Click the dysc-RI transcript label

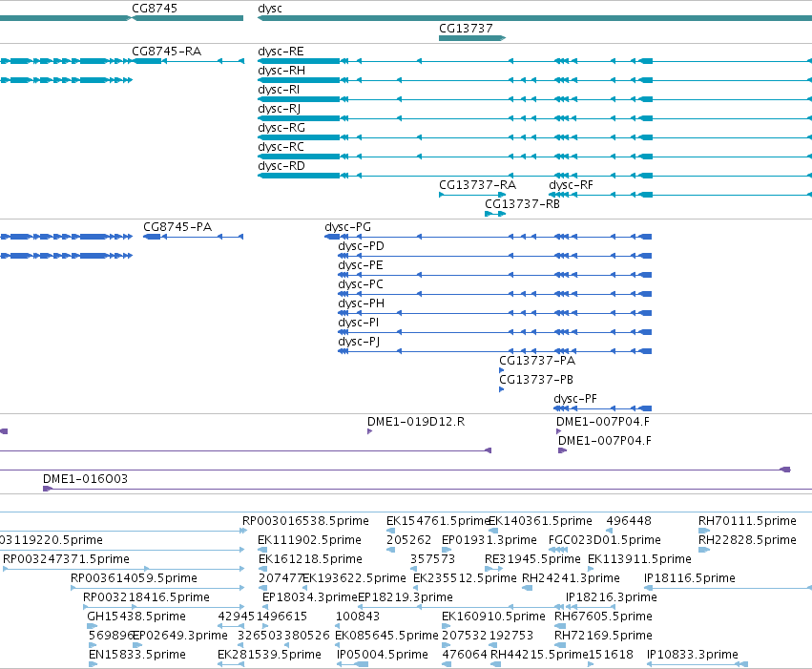pos(279,90)
